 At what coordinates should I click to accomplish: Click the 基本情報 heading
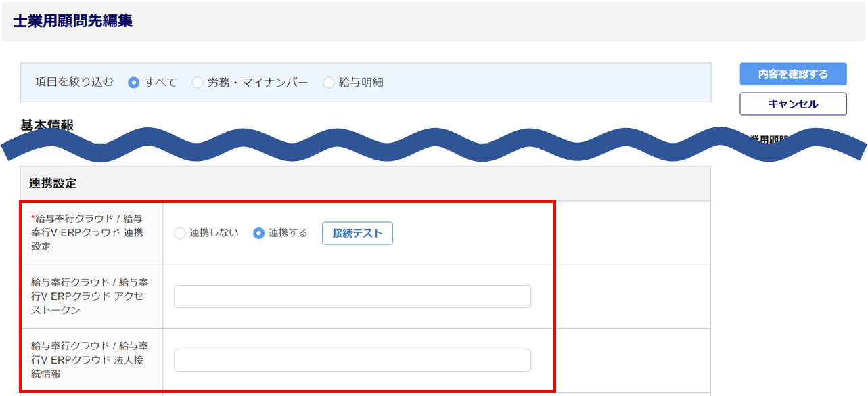(47, 125)
